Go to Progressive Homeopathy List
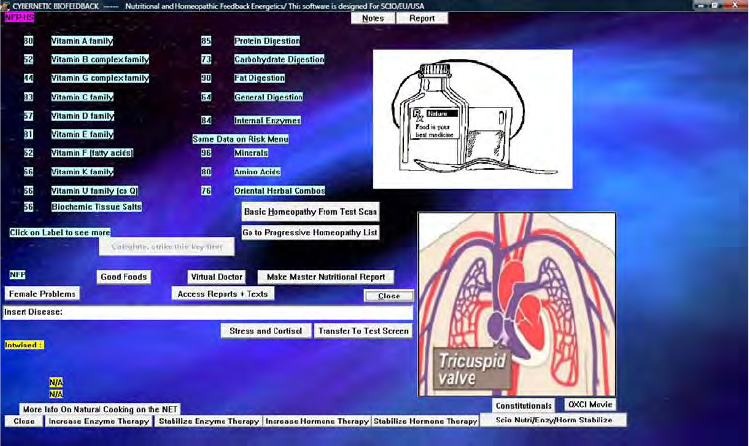The width and height of the screenshot is (749, 446). (x=310, y=232)
